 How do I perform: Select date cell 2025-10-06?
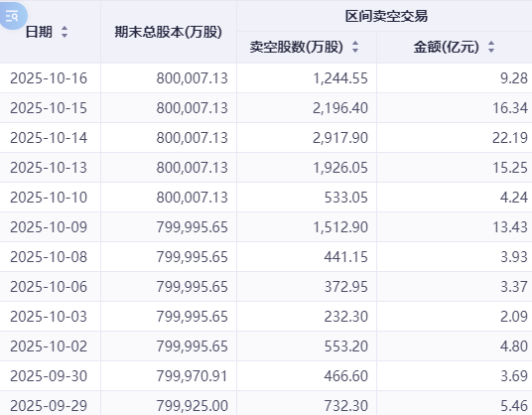[x=49, y=287]
